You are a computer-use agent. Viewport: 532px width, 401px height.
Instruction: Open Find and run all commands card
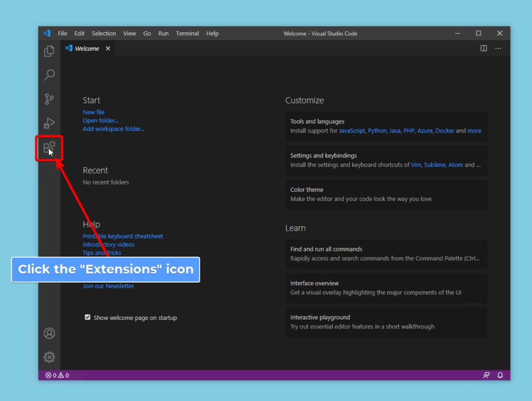tap(386, 254)
